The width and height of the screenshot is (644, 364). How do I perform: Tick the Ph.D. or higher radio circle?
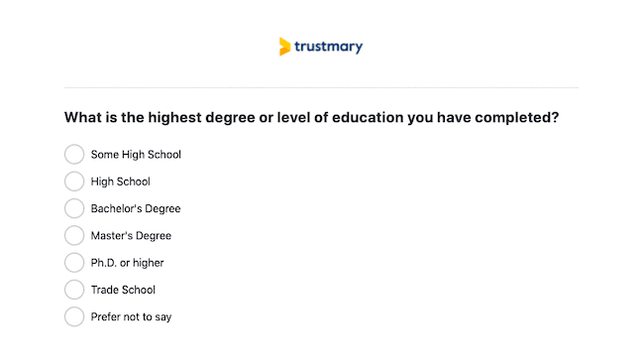coord(74,263)
